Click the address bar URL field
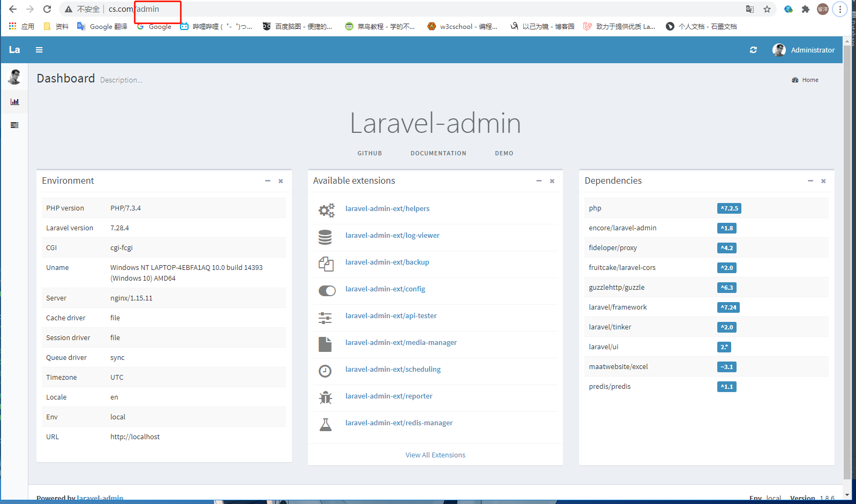This screenshot has width=856, height=504. 418,9
